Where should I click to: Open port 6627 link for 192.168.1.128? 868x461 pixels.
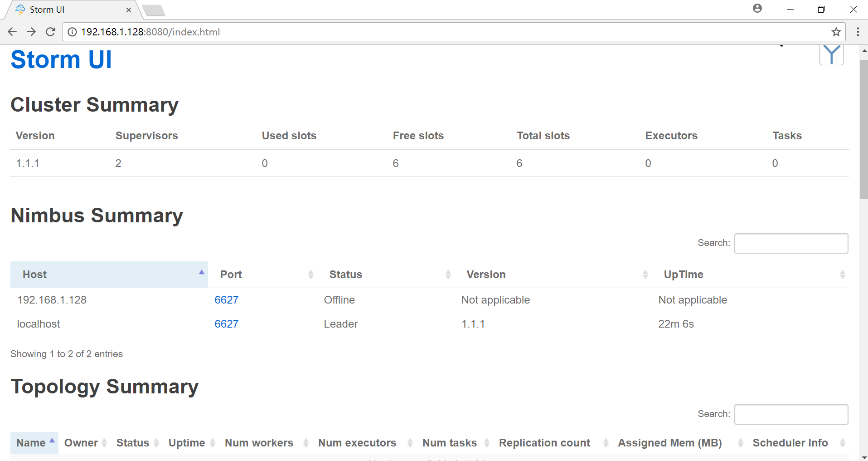[227, 300]
